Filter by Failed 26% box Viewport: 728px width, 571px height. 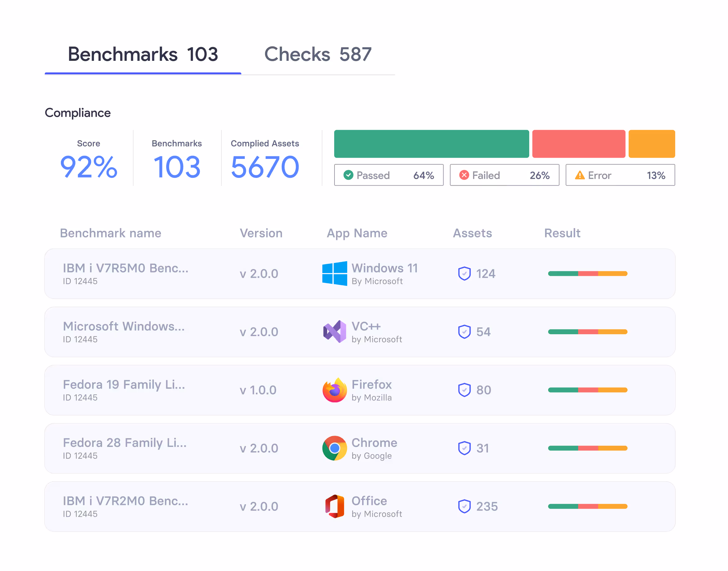504,175
